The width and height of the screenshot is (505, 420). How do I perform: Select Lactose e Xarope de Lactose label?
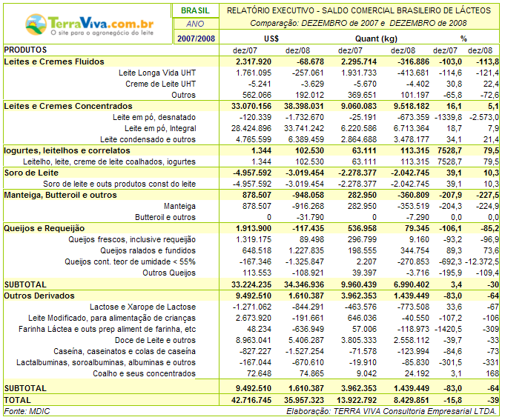point(142,307)
